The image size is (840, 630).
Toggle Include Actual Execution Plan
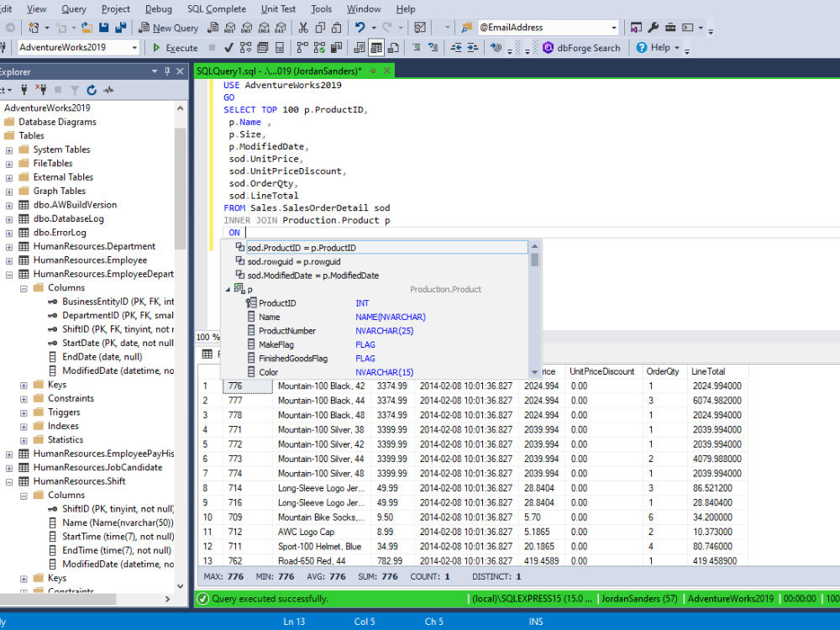coord(302,48)
